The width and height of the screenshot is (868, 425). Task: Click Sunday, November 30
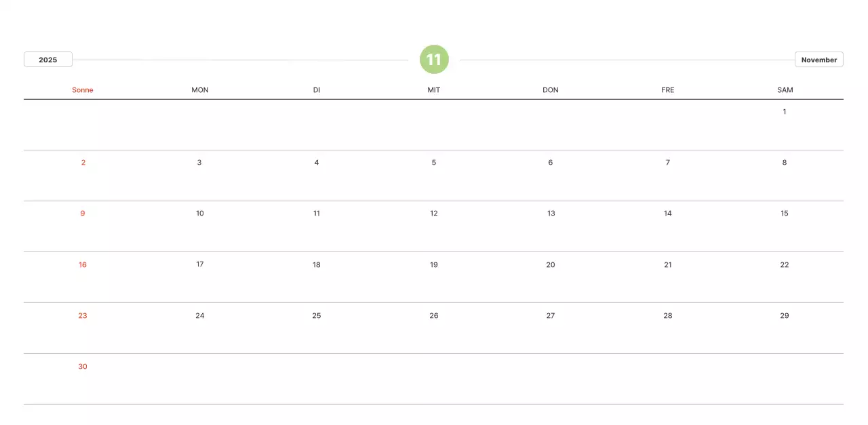83,367
